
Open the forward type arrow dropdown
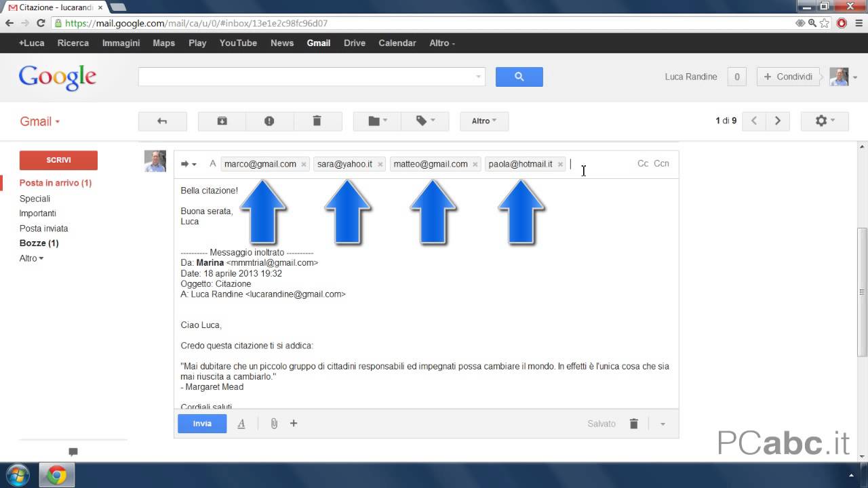point(189,164)
